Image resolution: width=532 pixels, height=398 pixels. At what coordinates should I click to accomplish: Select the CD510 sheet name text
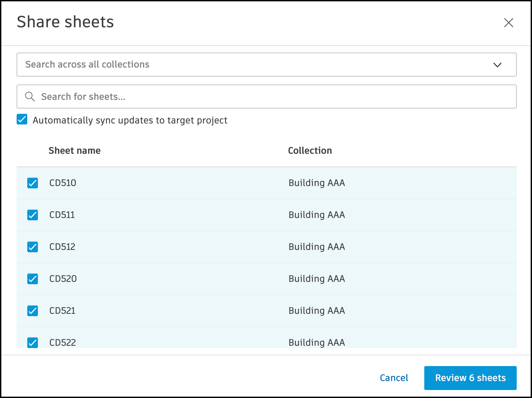pyautogui.click(x=63, y=183)
